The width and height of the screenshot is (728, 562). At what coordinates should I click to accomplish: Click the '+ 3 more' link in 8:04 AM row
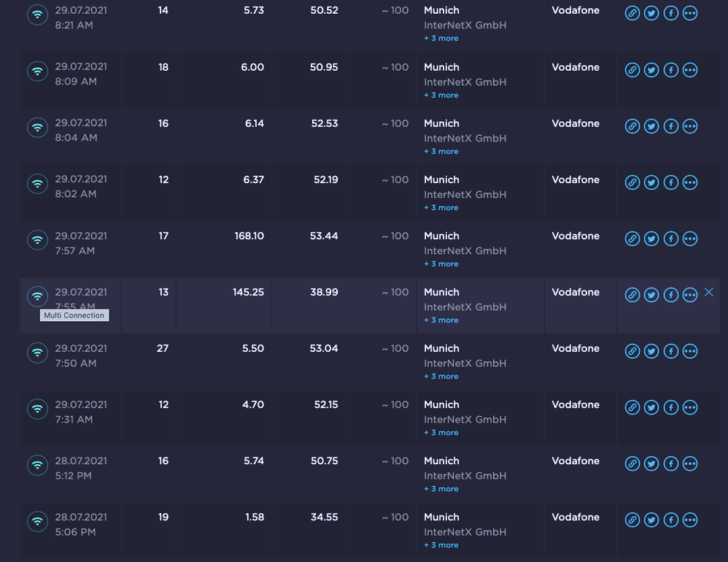point(441,152)
